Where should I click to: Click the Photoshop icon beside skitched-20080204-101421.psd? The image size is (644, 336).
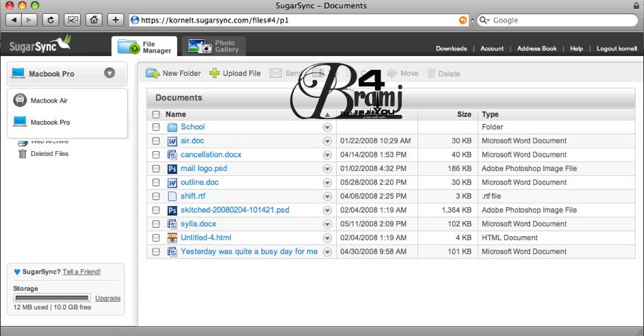point(172,210)
